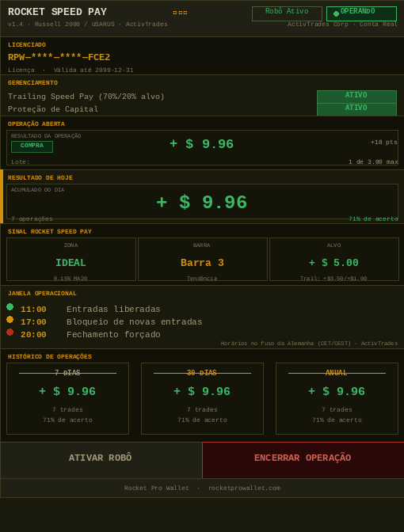Click the ZONA IDEAL signal card

[x=71, y=259]
